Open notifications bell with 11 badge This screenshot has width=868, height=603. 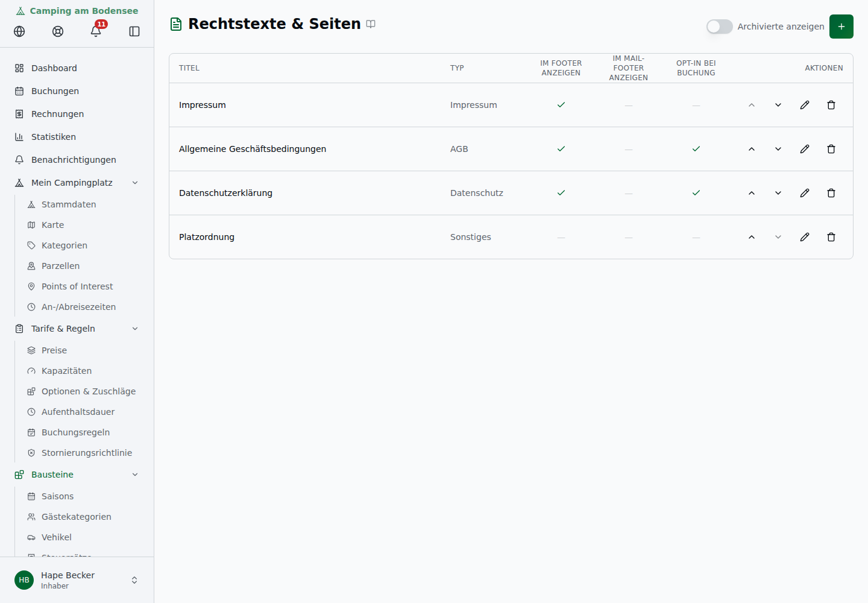tap(96, 31)
